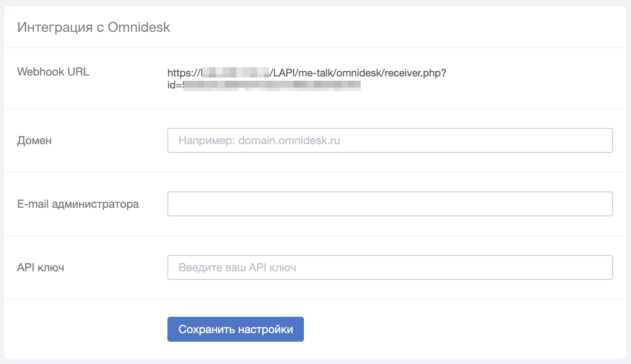Click placeholder Введите ваш API ключ

[x=237, y=267]
